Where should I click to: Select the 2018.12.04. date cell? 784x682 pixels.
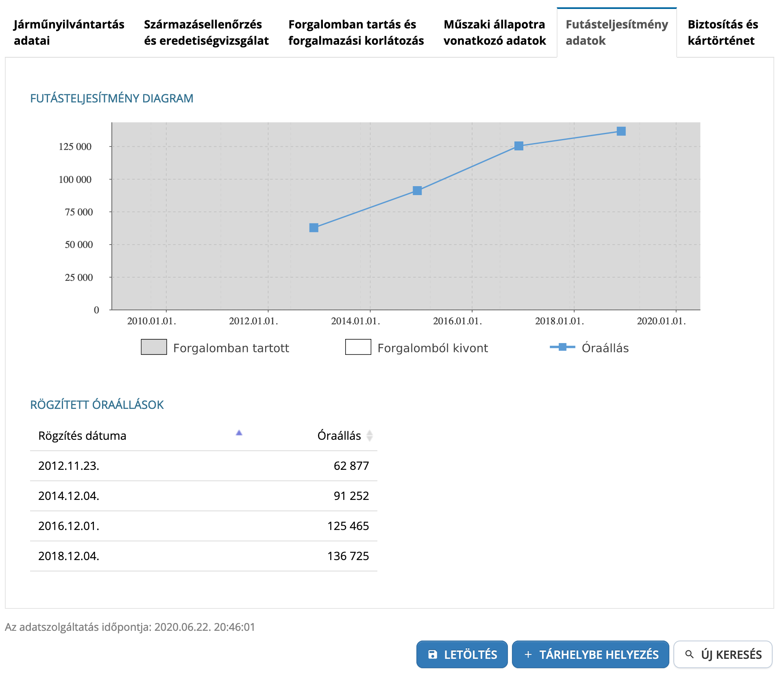click(x=69, y=556)
